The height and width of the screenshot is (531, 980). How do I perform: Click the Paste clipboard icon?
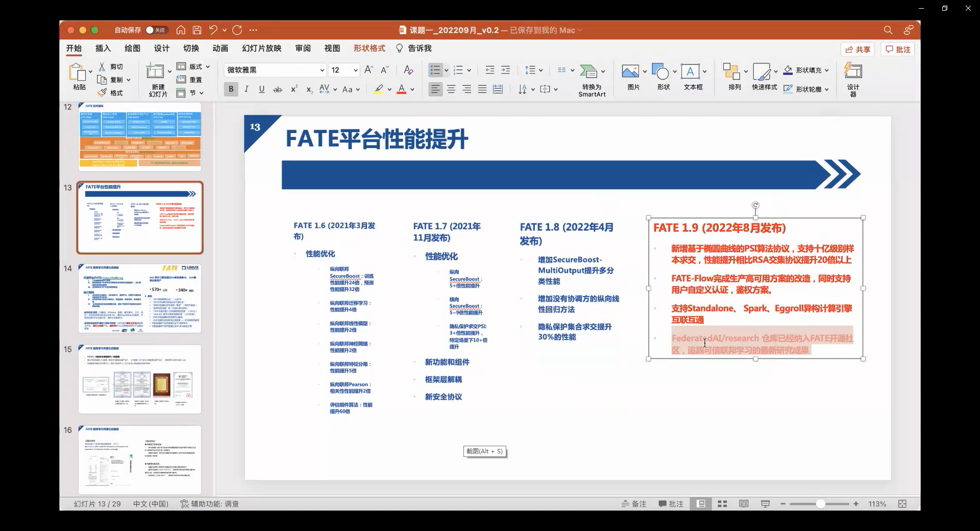(x=78, y=73)
